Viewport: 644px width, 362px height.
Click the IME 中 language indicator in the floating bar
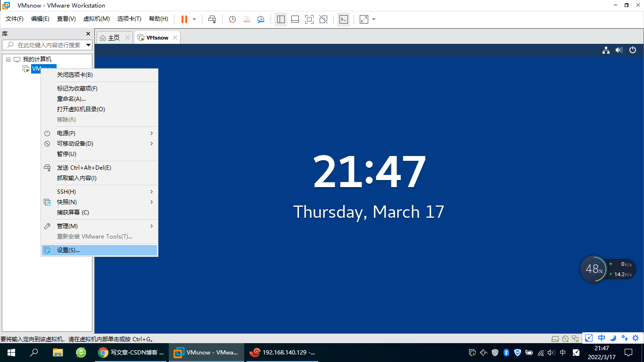pyautogui.click(x=602, y=338)
